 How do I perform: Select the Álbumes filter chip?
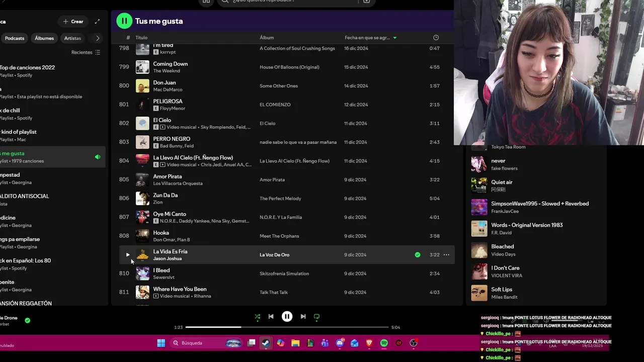pos(44,38)
